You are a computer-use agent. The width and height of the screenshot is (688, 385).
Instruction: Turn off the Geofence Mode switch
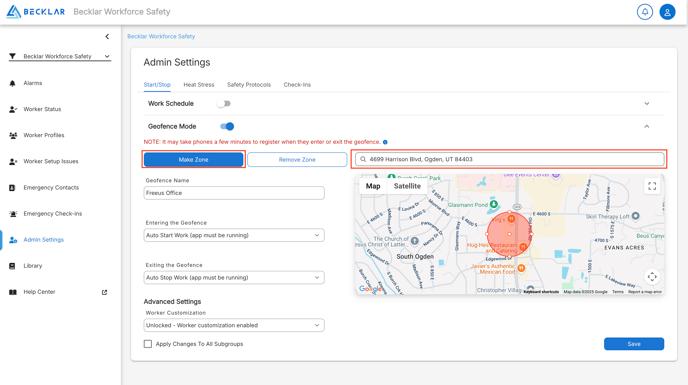click(227, 126)
